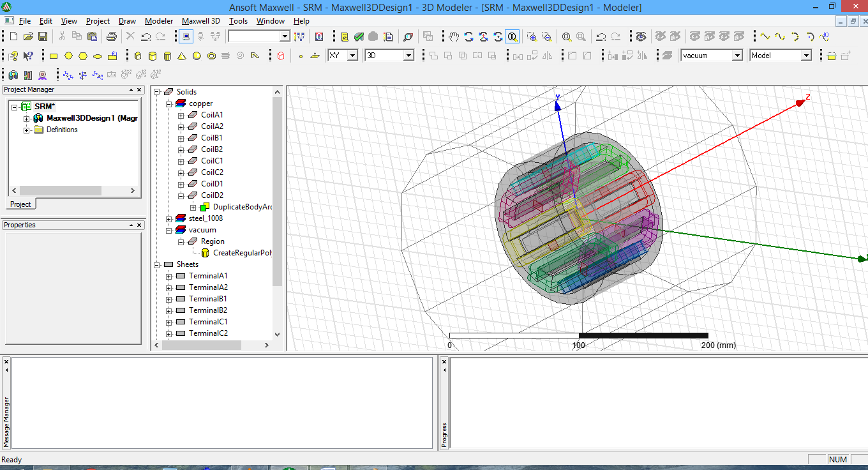Open the Maxwell 3D menu
Screen dimensions: 868x470
click(201, 21)
